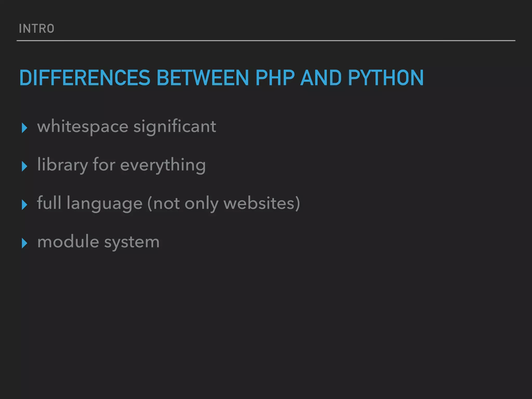532x399 pixels.
Task: Click the 'full language (not only websites)' line
Action: click(x=169, y=203)
